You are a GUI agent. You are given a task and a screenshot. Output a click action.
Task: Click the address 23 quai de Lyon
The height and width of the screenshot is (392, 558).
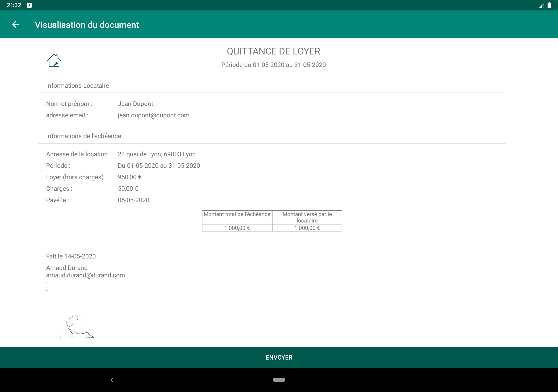click(157, 154)
